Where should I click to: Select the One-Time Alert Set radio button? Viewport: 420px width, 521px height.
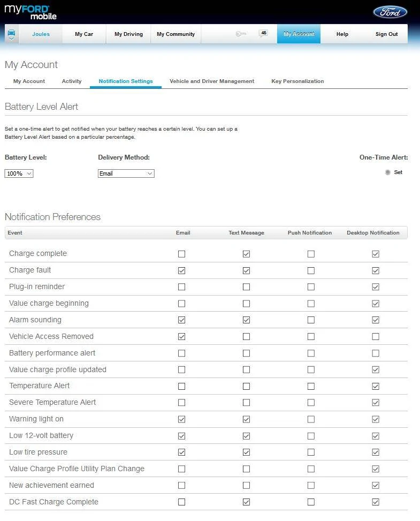(387, 172)
